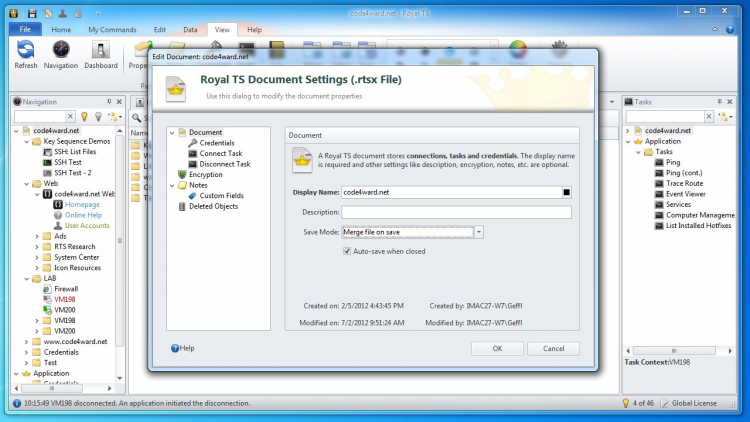The image size is (750, 422).
Task: Select SSH: List Files connection
Action: point(75,152)
